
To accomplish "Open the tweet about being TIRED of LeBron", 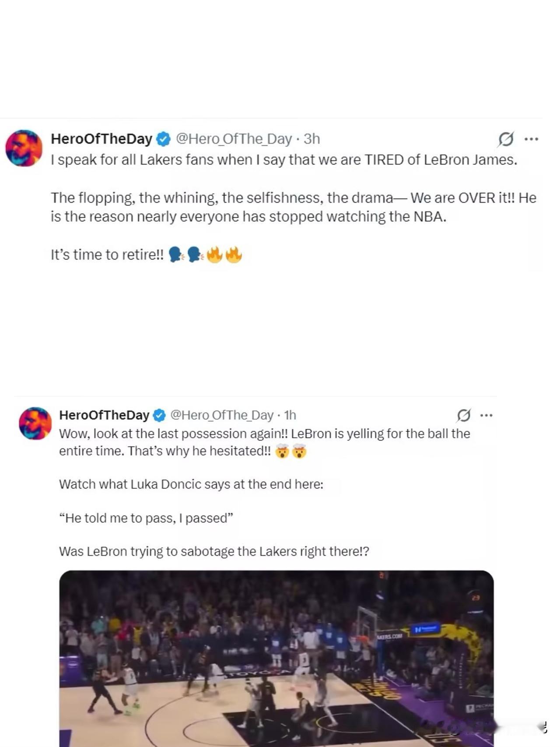I will (x=283, y=160).
